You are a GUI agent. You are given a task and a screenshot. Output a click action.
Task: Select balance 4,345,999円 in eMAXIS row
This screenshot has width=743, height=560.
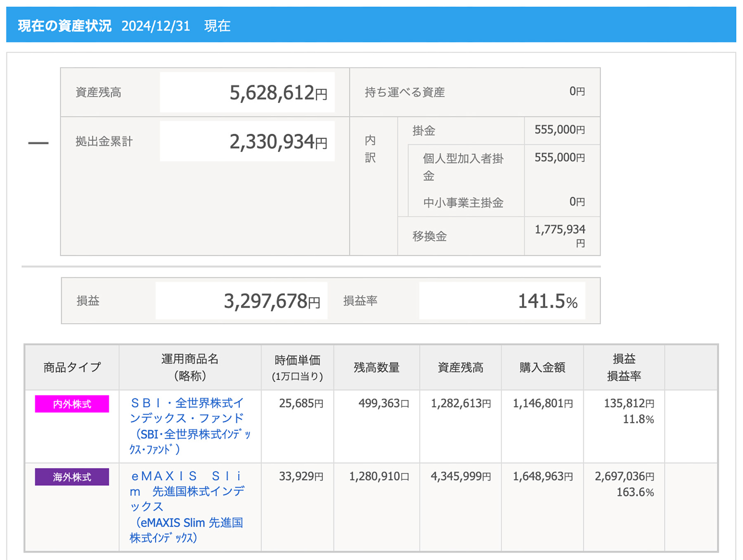point(461,476)
